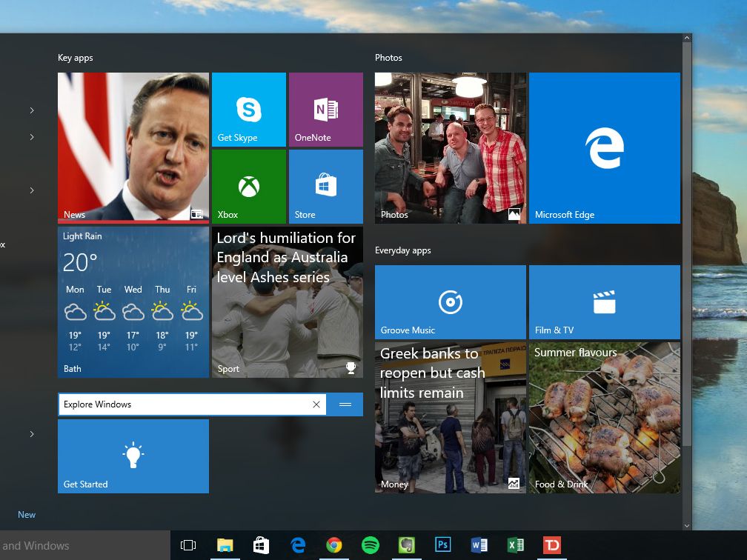Click the New label in the left pane

click(27, 515)
